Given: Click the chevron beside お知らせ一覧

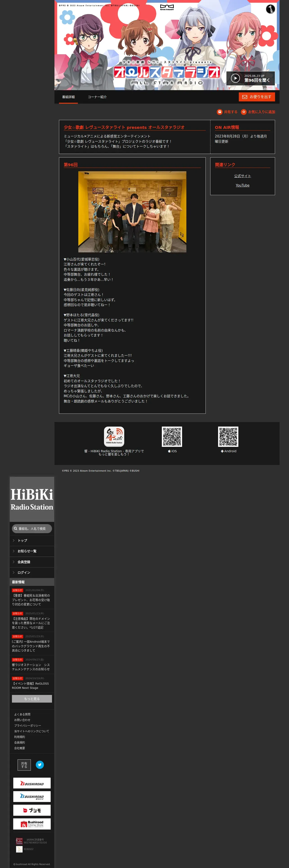Looking at the screenshot, I should 14,551.
